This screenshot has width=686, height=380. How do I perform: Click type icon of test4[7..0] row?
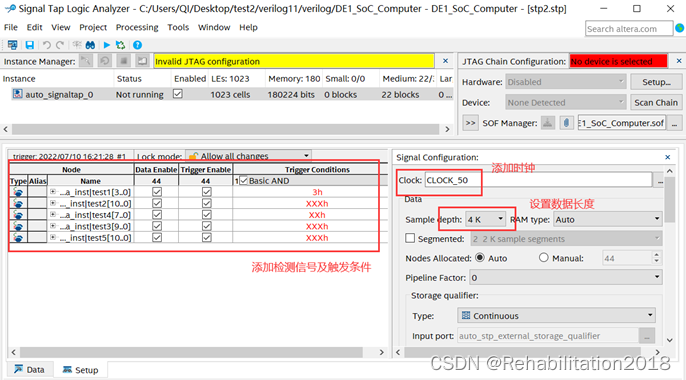(18, 215)
